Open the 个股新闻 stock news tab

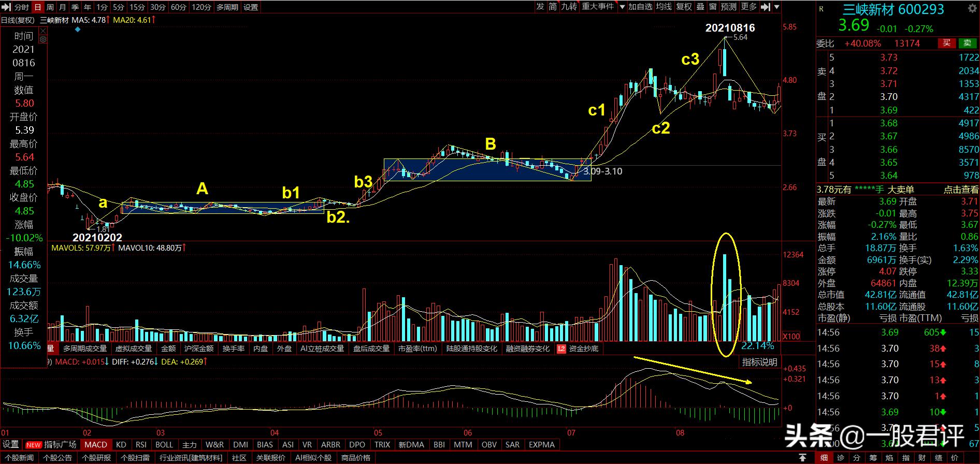click(19, 458)
